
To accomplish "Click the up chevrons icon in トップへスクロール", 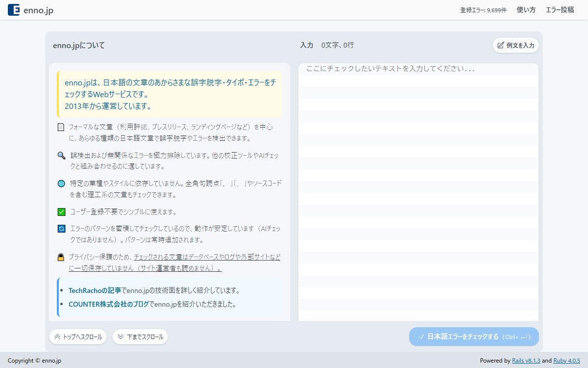I will pyautogui.click(x=57, y=337).
